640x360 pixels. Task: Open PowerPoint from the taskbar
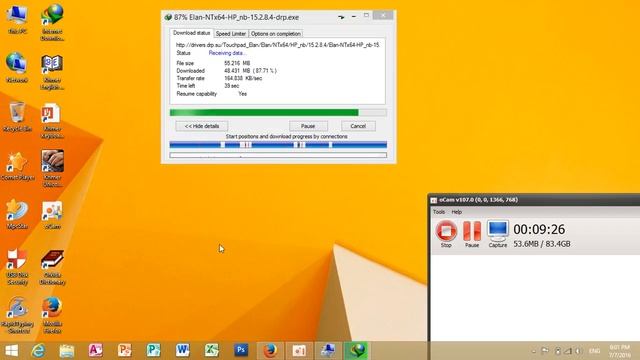pyautogui.click(x=124, y=351)
